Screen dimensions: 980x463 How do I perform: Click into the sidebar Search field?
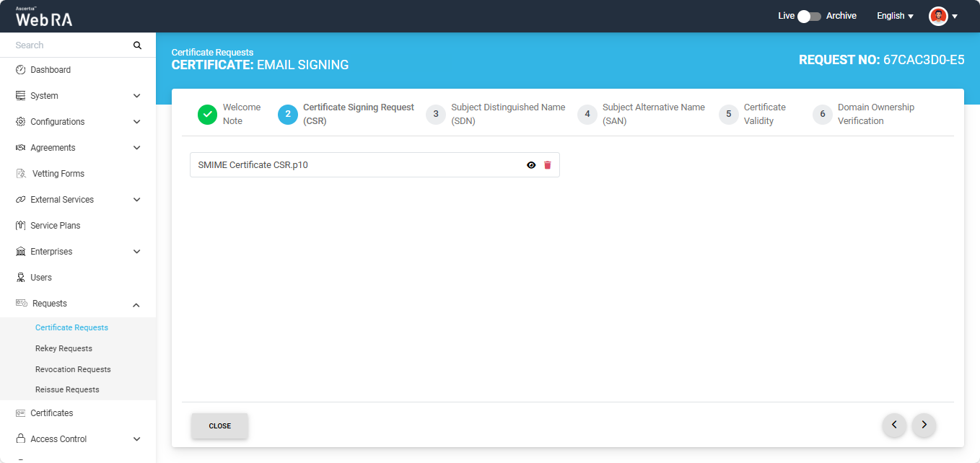pyautogui.click(x=69, y=45)
